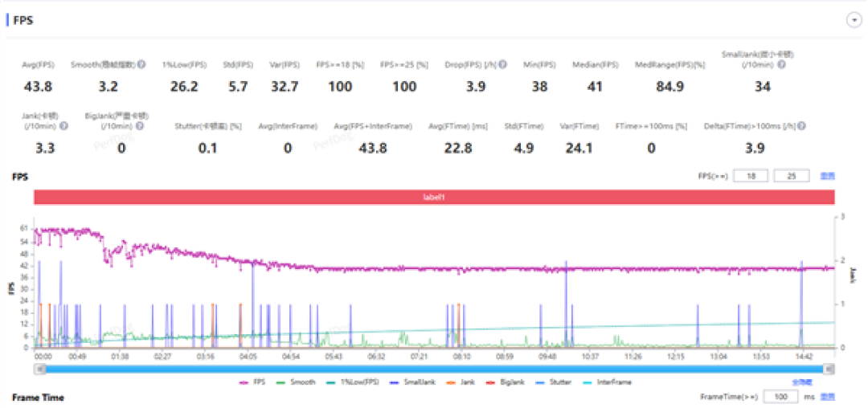The height and width of the screenshot is (408, 868).
Task: Click the BigJank help question icon
Action: coord(140,126)
